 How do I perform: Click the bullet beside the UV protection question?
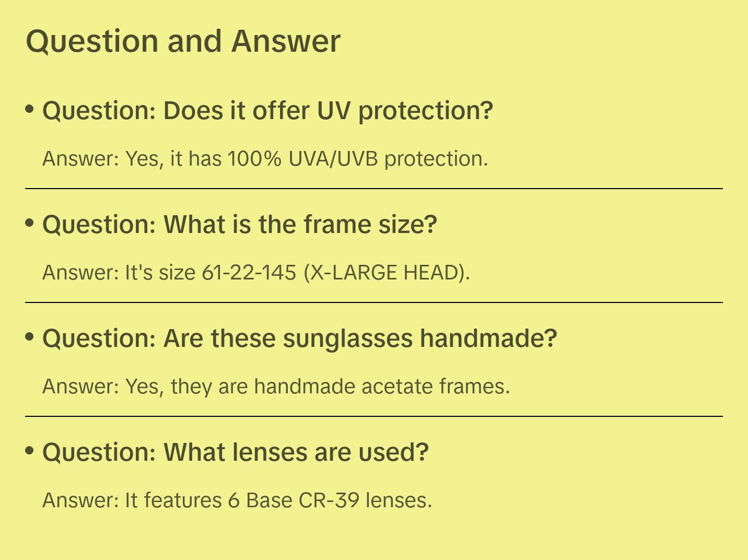click(x=30, y=109)
